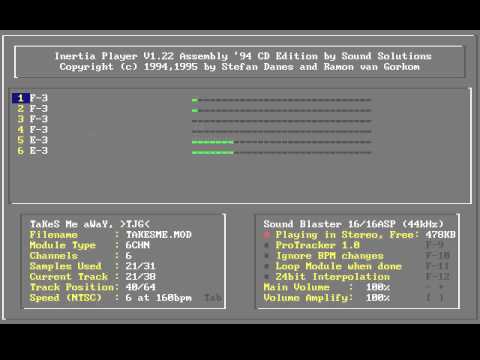Click the F-3 note on channel 1
This screenshot has width=480, height=360.
click(x=39, y=98)
